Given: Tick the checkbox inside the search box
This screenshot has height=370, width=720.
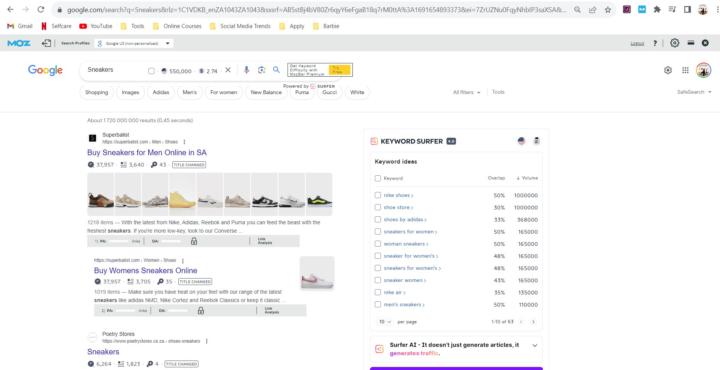Looking at the screenshot, I should (x=152, y=71).
